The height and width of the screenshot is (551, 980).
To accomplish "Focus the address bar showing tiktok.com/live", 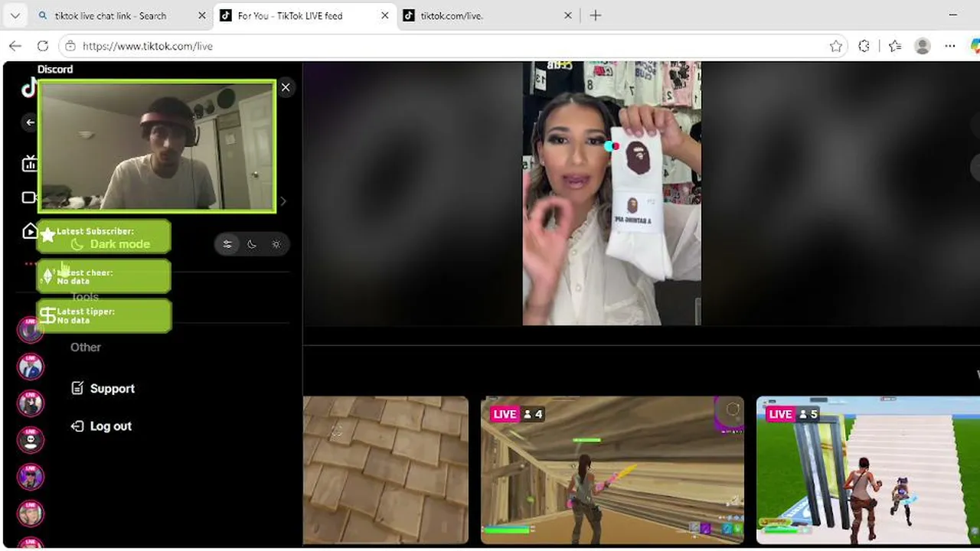I will click(452, 46).
